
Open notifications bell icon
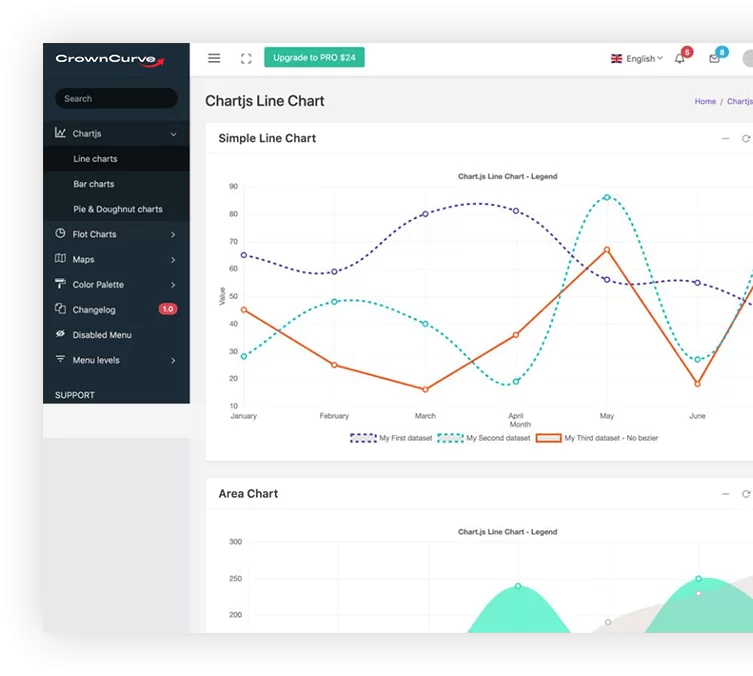[680, 59]
